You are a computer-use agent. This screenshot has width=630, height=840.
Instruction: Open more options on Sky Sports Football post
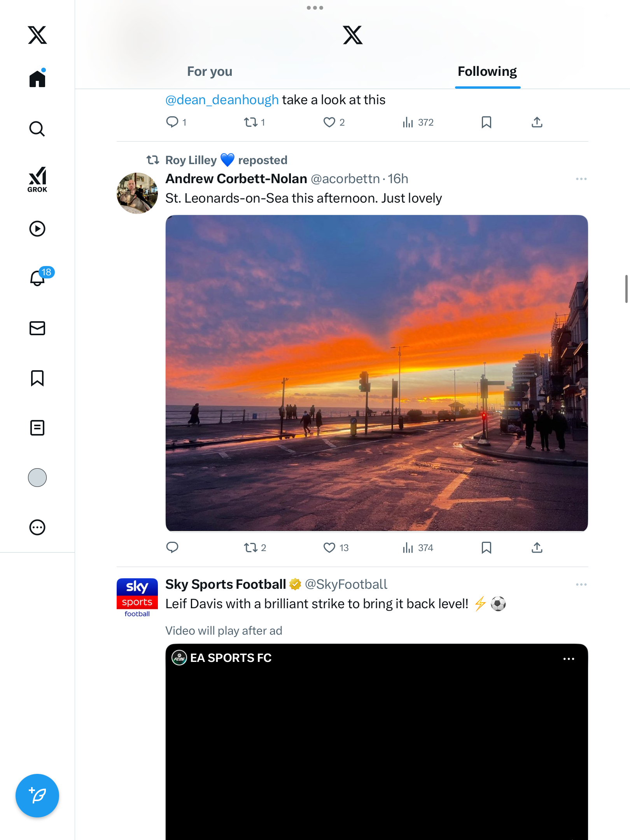click(x=581, y=584)
